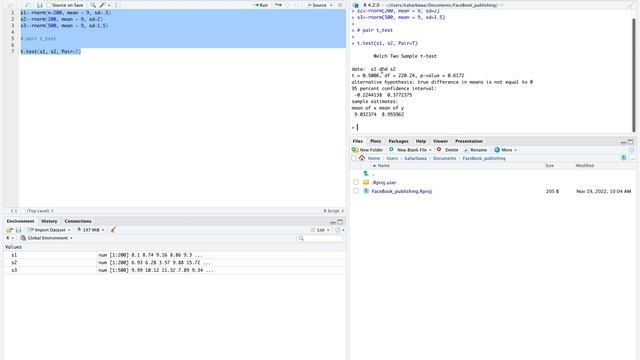Open the Source button dropdown arrow
Image resolution: width=640 pixels, height=360 pixels.
pos(331,5)
